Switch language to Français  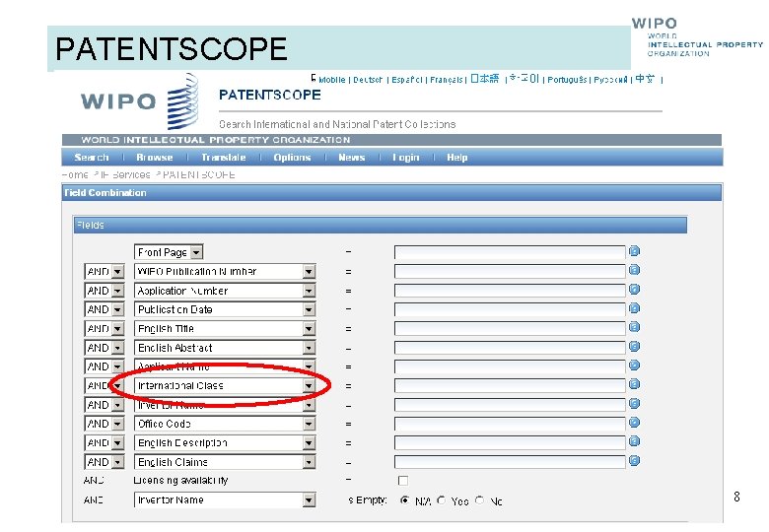tap(447, 80)
